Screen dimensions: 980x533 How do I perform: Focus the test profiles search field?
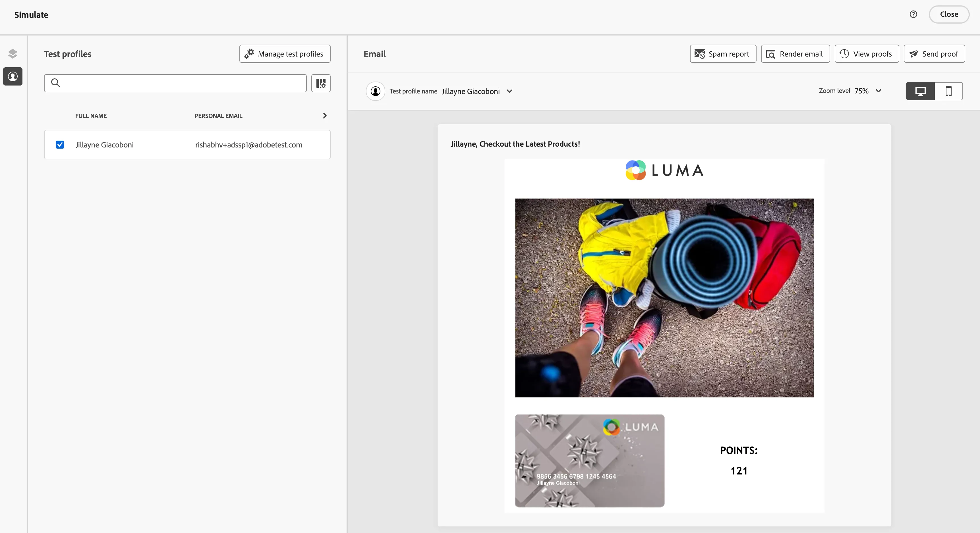pyautogui.click(x=175, y=83)
